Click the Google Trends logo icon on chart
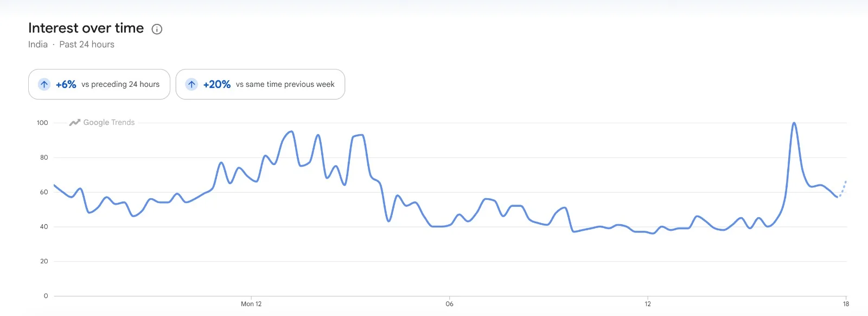 point(75,123)
